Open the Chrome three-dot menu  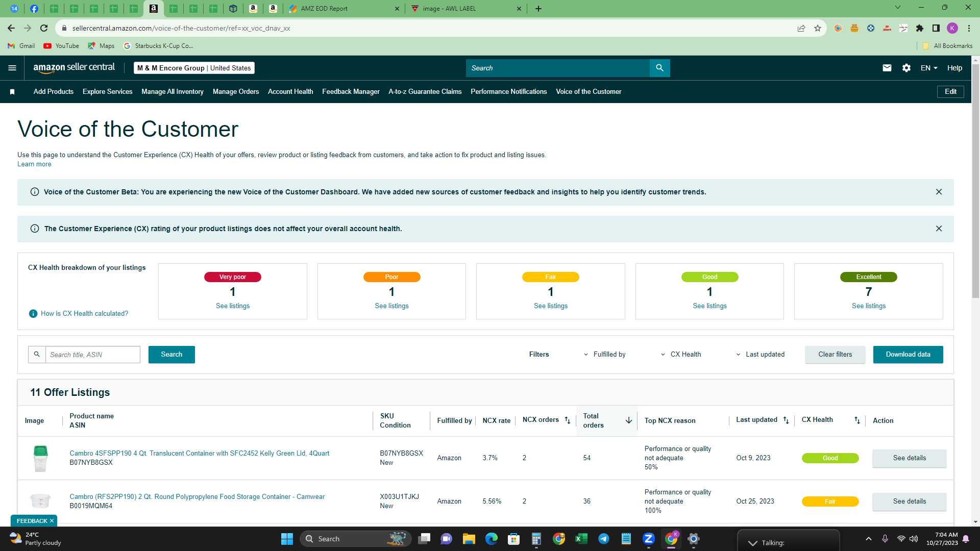point(969,28)
